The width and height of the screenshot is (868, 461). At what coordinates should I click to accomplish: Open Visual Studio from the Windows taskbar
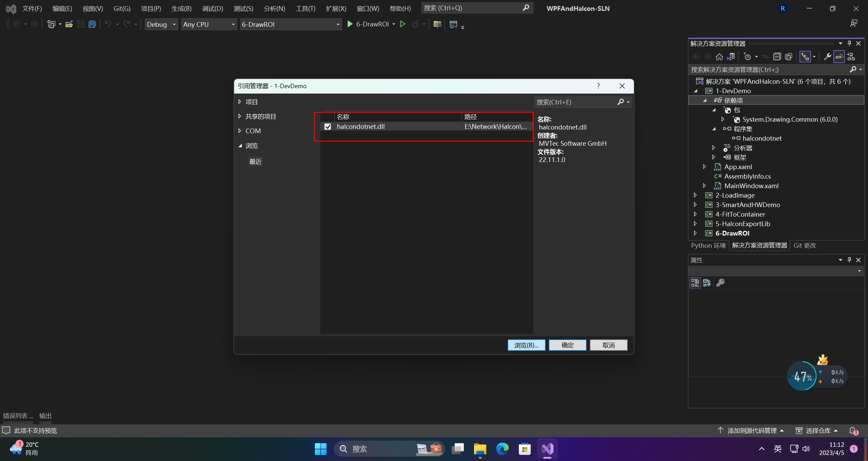(547, 449)
